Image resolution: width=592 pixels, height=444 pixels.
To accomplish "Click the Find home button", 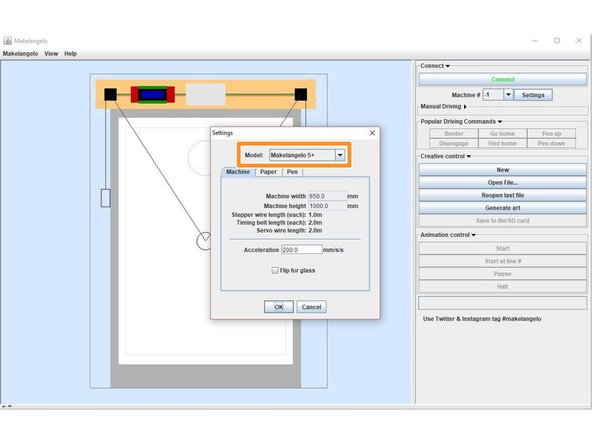I will click(502, 143).
